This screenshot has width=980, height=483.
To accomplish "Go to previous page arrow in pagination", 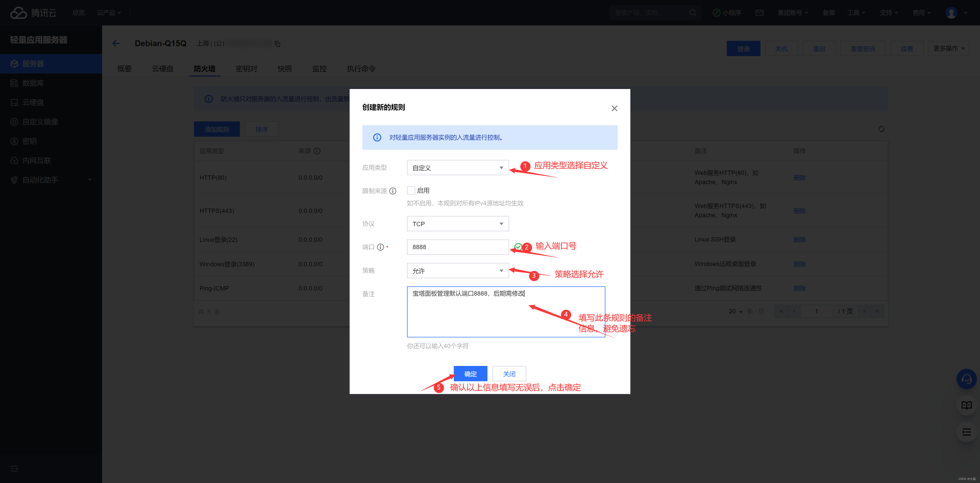I will pyautogui.click(x=794, y=311).
